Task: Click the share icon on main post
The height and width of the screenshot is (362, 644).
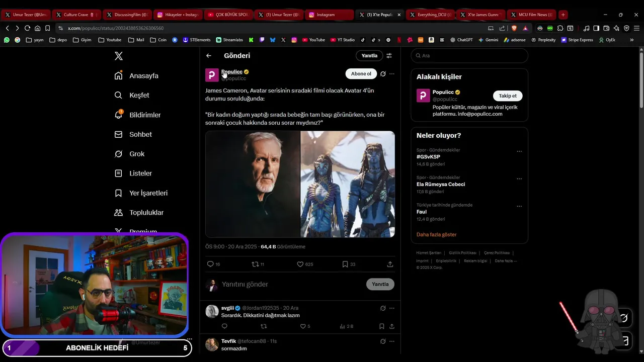Action: click(x=390, y=264)
